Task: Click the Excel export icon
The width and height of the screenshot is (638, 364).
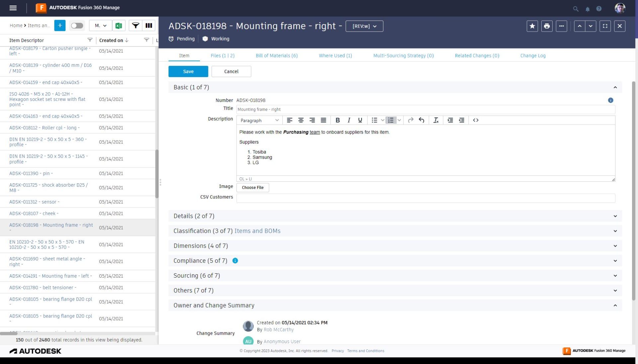Action: pos(119,26)
